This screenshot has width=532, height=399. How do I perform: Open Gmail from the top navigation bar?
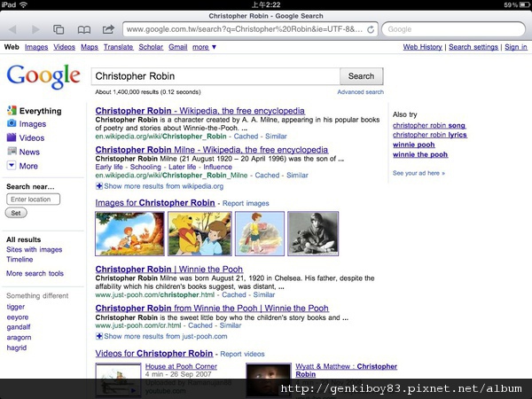177,47
